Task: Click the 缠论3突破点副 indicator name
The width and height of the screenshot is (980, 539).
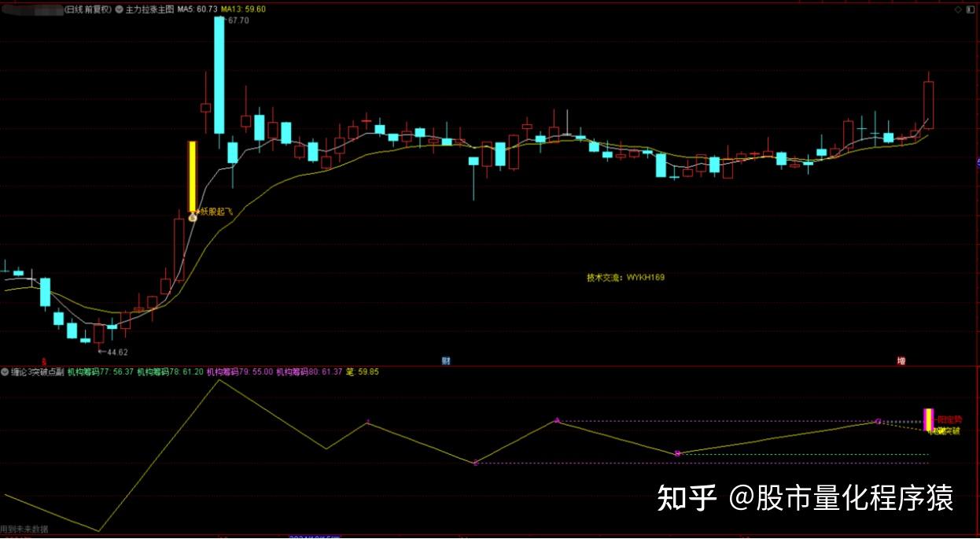Action: [36, 371]
